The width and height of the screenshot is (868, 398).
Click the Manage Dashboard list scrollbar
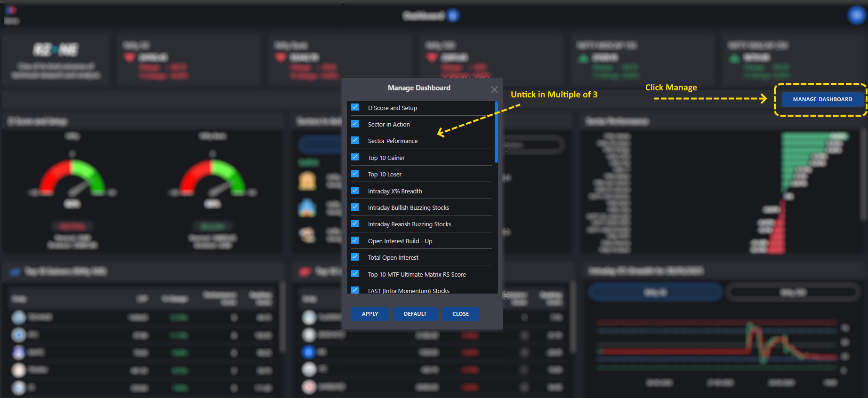[x=496, y=133]
